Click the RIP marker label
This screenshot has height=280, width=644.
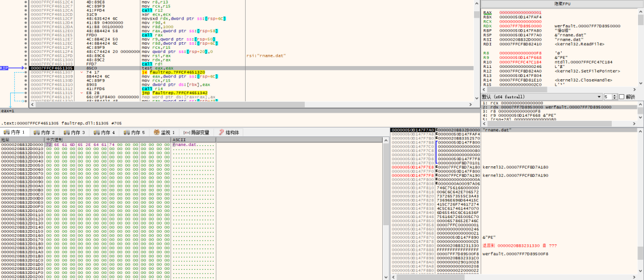click(4, 68)
